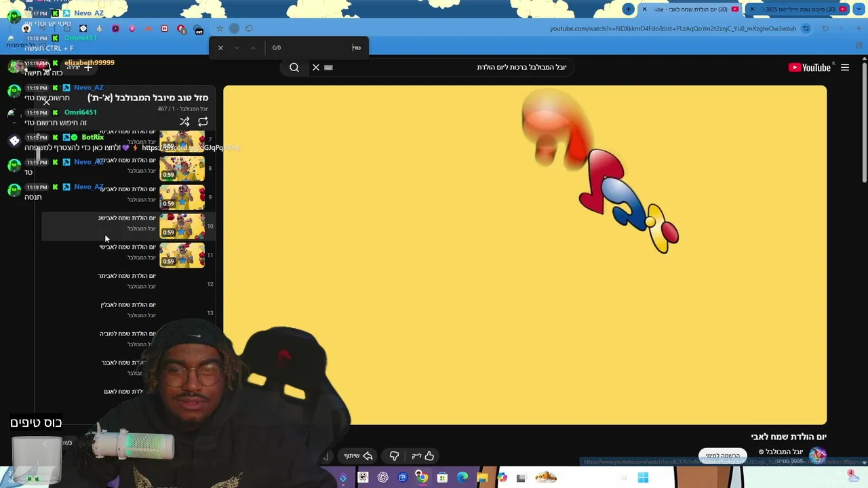Open Windows Start menu

coord(643,478)
